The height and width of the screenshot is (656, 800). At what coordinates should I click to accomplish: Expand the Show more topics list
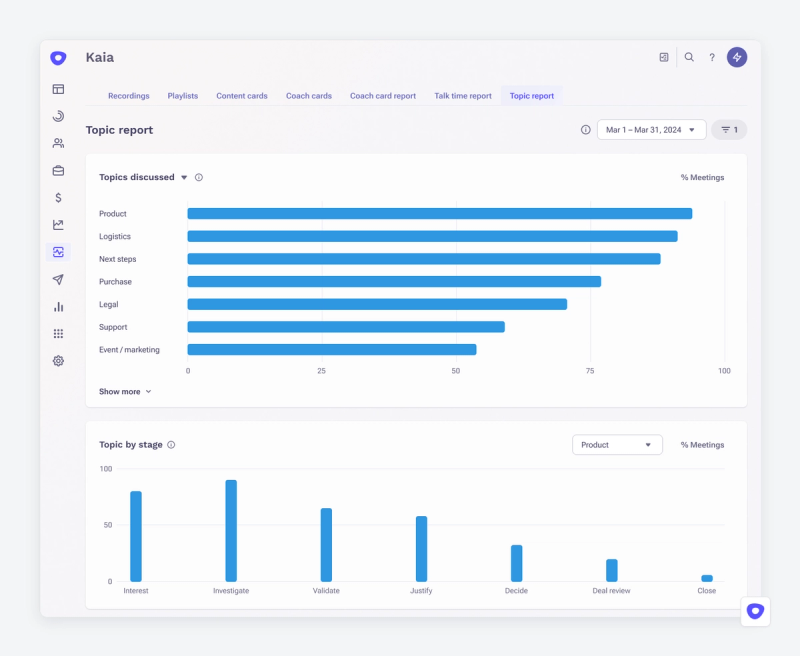[125, 392]
